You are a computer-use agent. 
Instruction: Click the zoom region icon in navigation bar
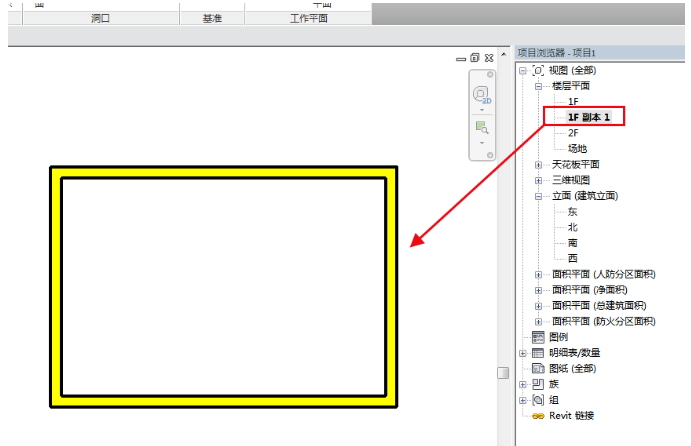(482, 128)
